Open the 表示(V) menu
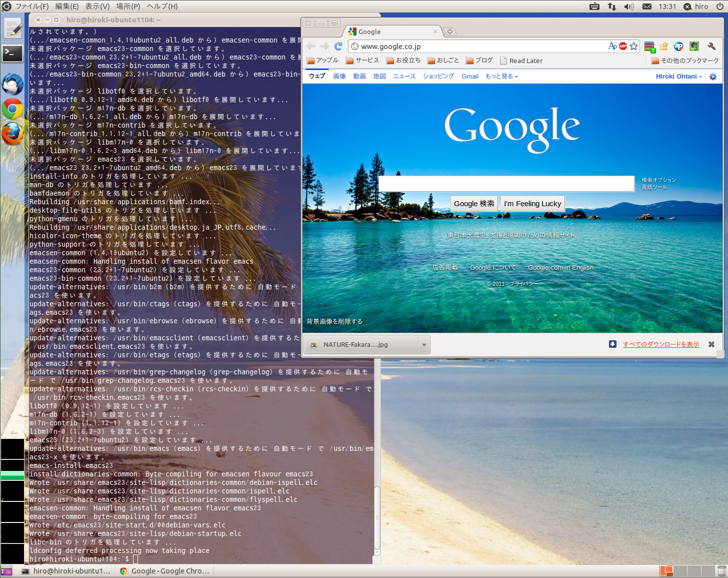Viewport: 728px width, 578px height. [97, 7]
